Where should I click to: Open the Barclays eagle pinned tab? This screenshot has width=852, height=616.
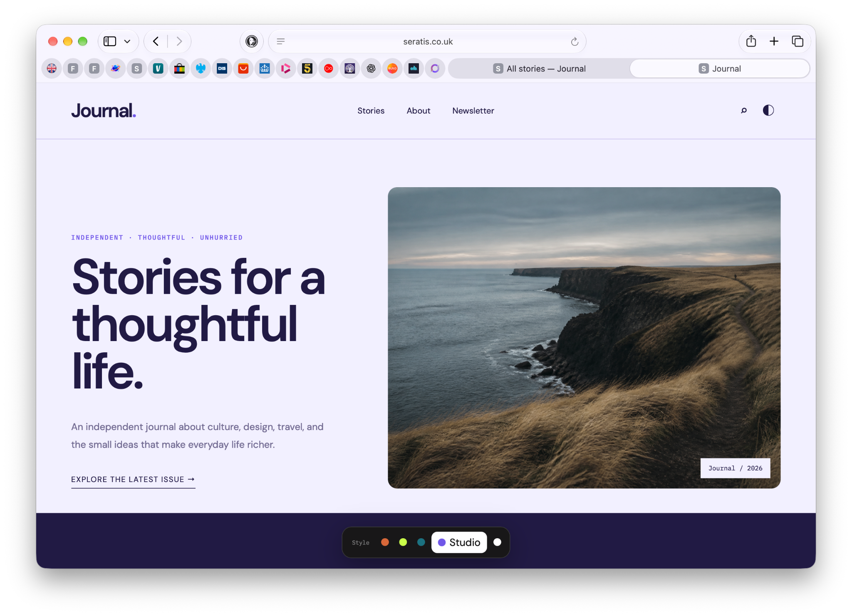coord(201,69)
